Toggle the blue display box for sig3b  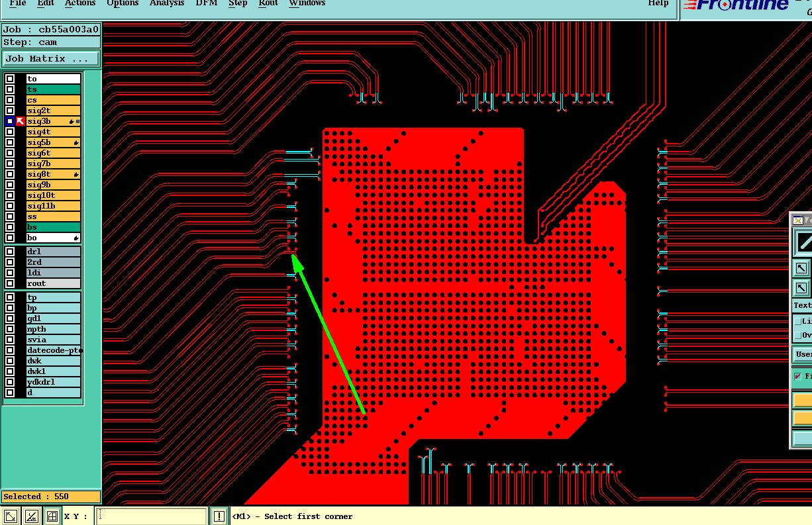[10, 121]
